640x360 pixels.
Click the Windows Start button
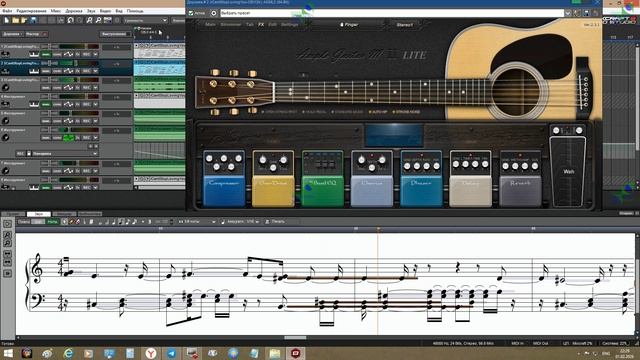[8, 353]
